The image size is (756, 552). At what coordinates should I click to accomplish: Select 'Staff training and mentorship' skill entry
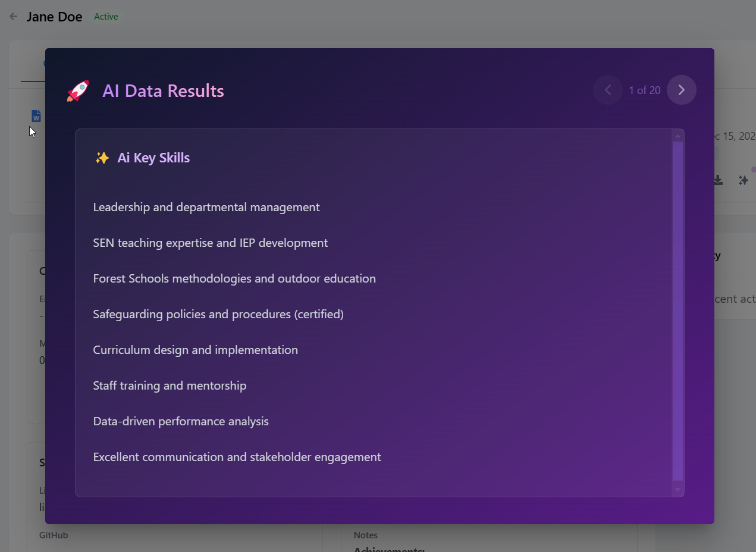[170, 385]
